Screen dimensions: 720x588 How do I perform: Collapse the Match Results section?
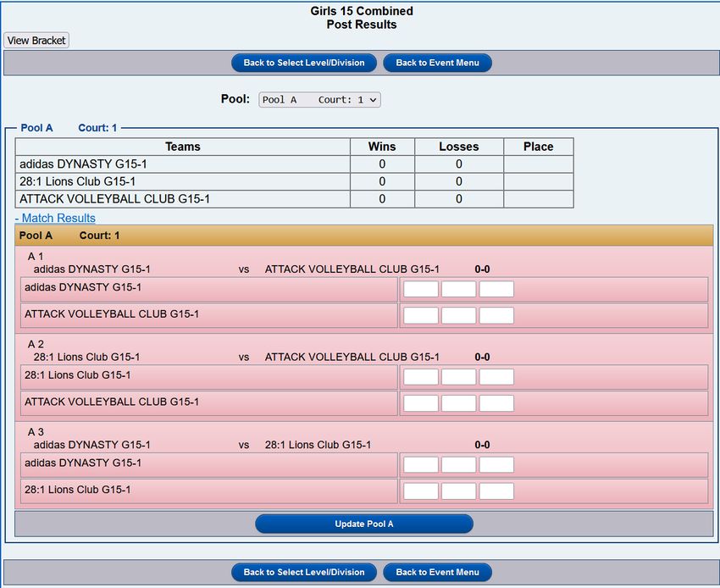(55, 218)
